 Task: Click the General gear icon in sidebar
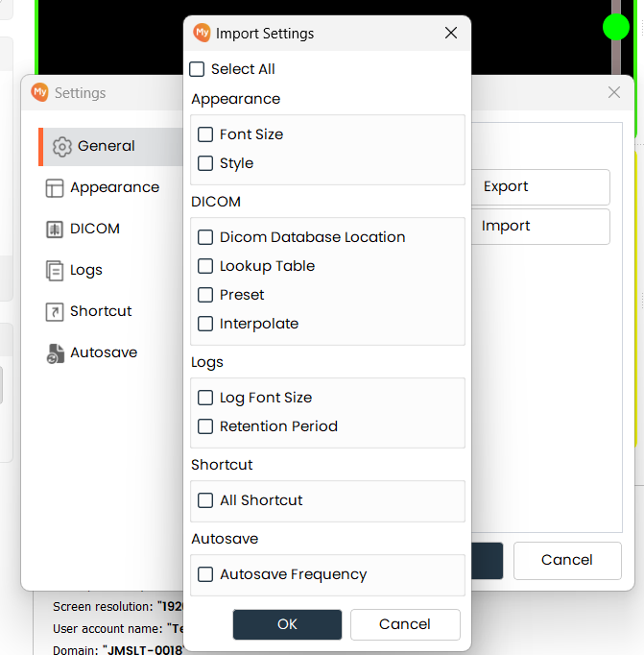(62, 147)
